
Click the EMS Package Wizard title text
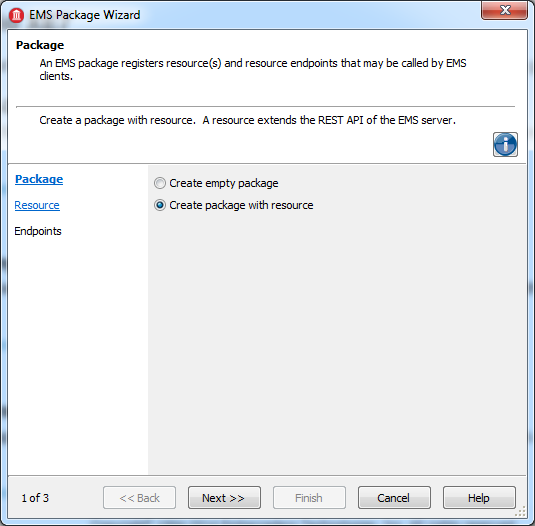pos(85,15)
